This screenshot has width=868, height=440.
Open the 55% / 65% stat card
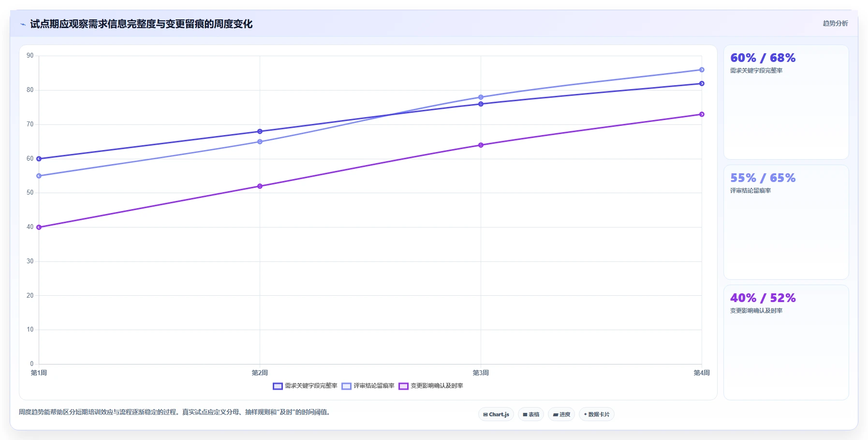click(x=786, y=222)
